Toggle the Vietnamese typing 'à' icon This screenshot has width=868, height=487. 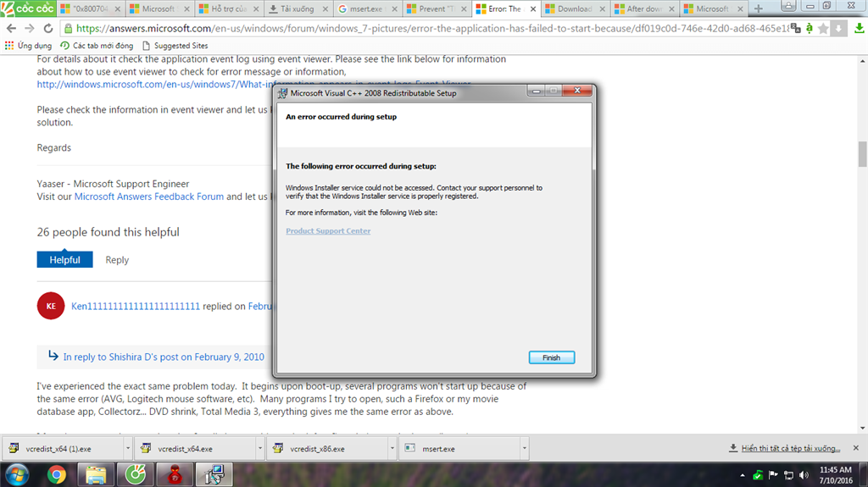tap(810, 28)
